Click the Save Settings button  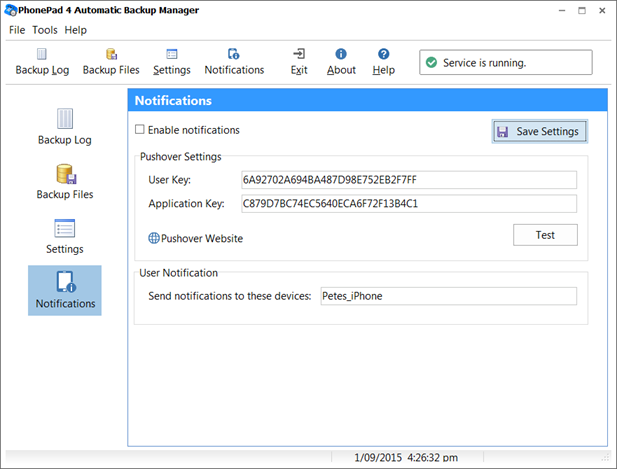click(x=540, y=131)
